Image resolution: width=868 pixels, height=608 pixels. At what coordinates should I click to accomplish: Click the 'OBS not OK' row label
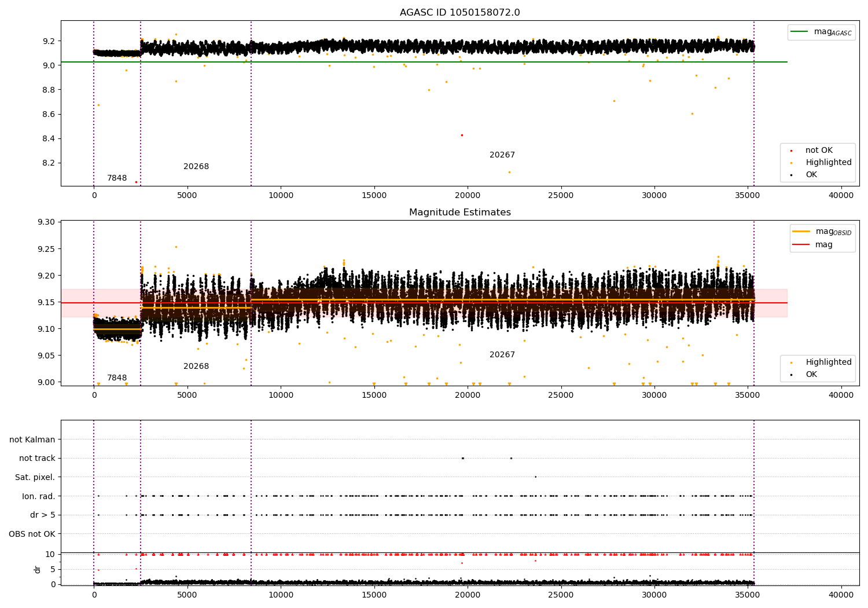32,534
